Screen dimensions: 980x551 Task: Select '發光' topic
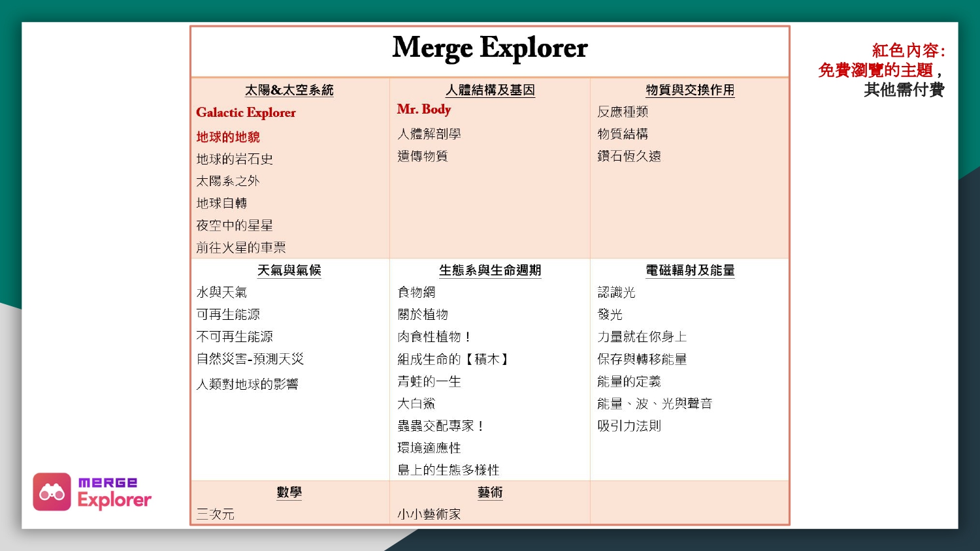(610, 315)
